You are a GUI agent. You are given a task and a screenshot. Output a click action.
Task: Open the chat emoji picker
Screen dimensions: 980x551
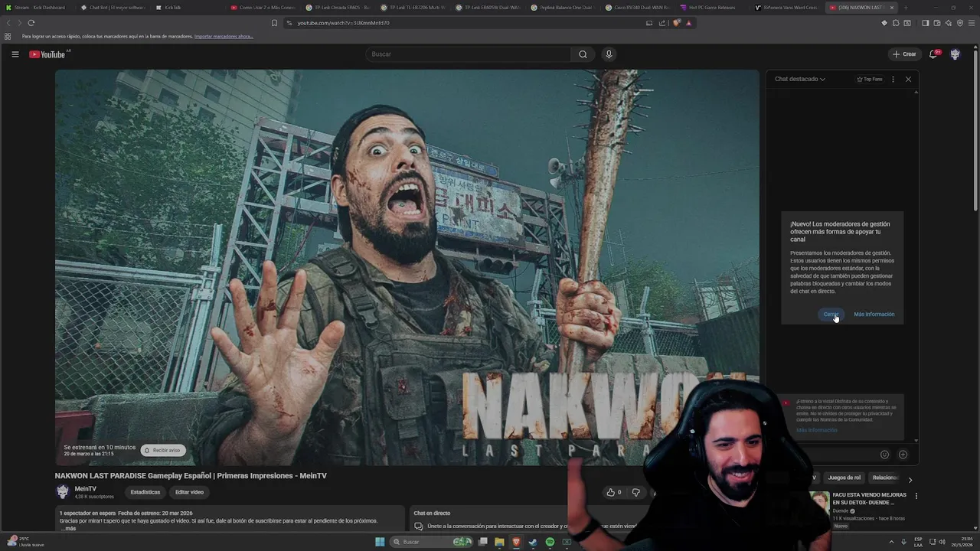pyautogui.click(x=885, y=455)
